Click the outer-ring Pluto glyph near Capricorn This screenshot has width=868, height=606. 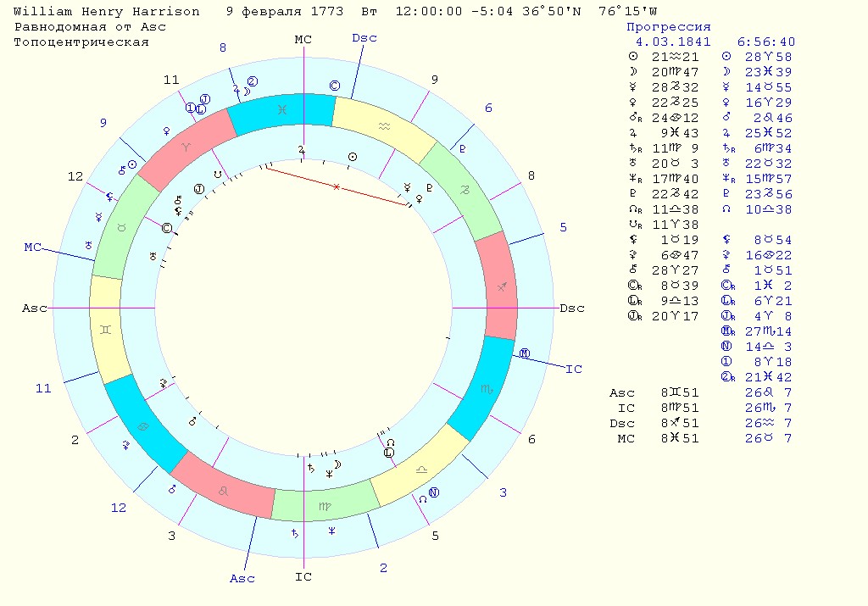click(463, 148)
